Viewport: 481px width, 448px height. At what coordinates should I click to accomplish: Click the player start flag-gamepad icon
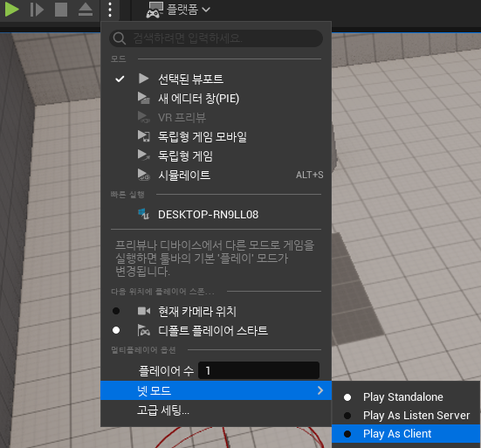pos(143,330)
